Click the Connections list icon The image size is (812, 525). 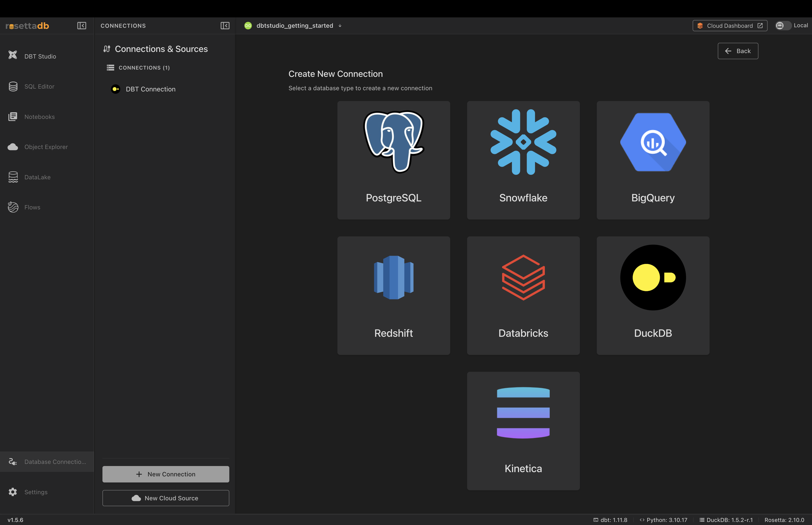pos(110,68)
